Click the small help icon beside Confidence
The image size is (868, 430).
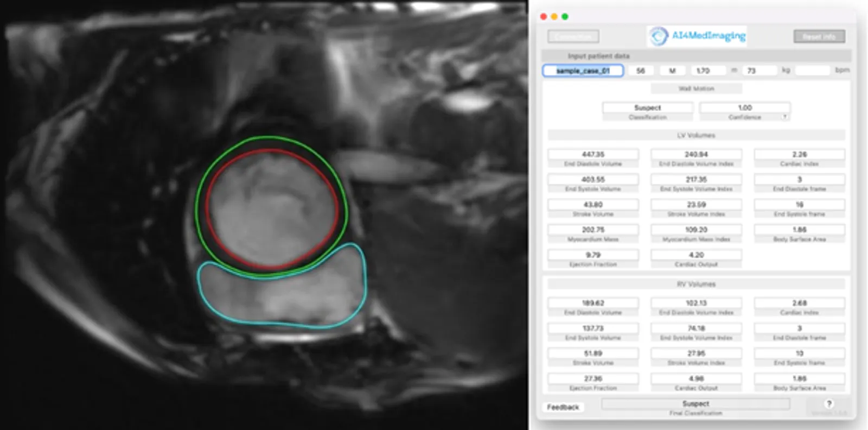click(784, 117)
